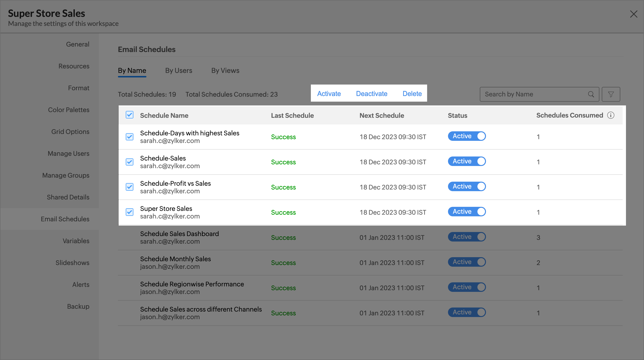644x360 pixels.
Task: Toggle Active switch for Schedule Monthly Sales
Action: [467, 262]
